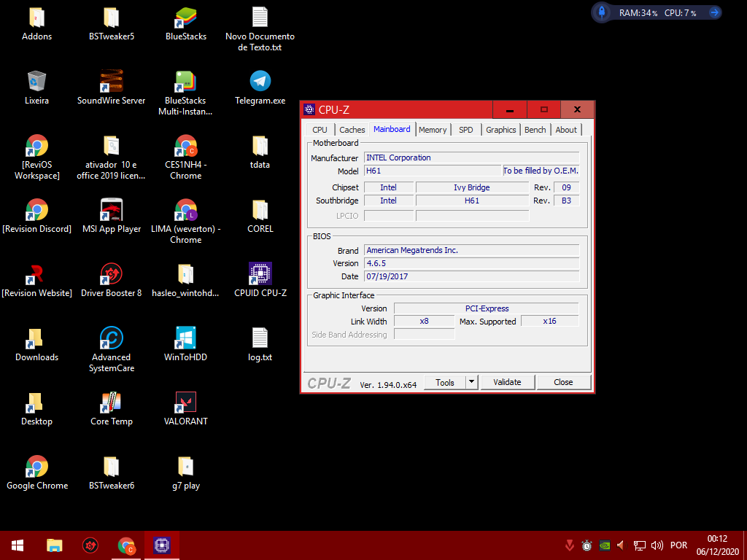The width and height of the screenshot is (747, 560).
Task: Open the POR language indicator
Action: pyautogui.click(x=679, y=545)
